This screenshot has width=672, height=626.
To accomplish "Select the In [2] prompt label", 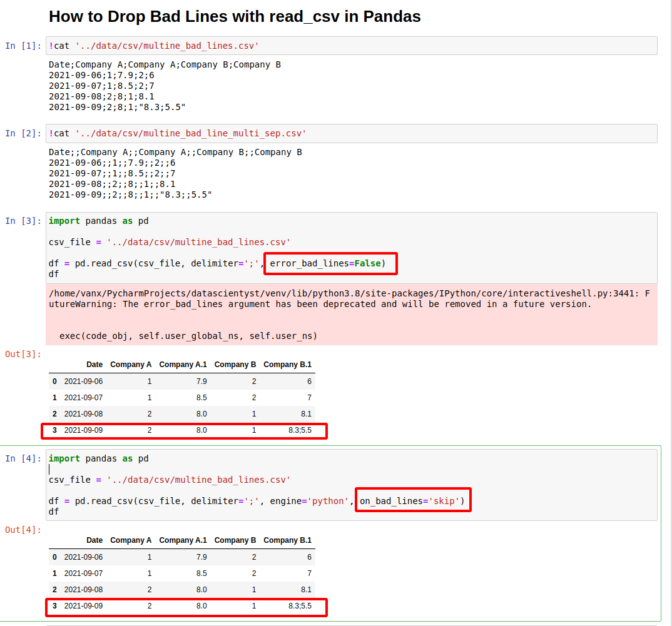I will coord(23,133).
